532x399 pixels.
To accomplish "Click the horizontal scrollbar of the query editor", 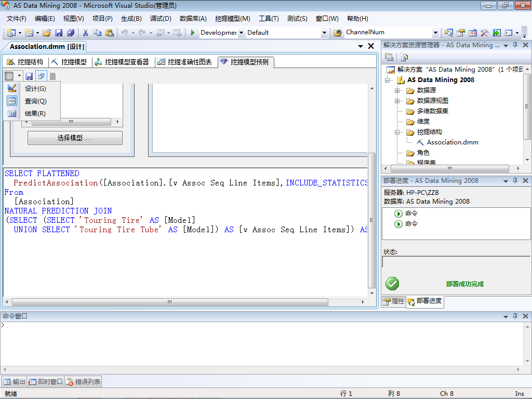I will [170, 302].
